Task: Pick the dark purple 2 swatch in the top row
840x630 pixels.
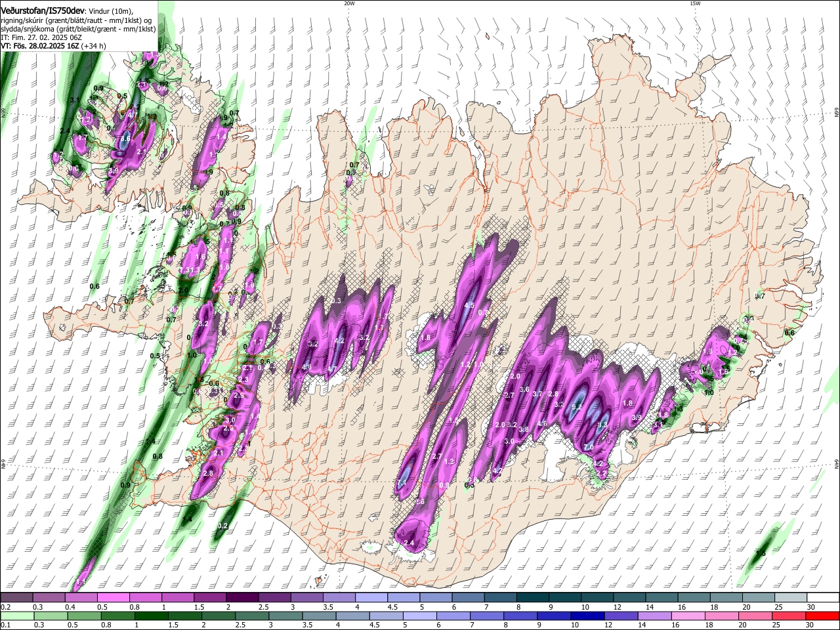Action: pyautogui.click(x=242, y=598)
